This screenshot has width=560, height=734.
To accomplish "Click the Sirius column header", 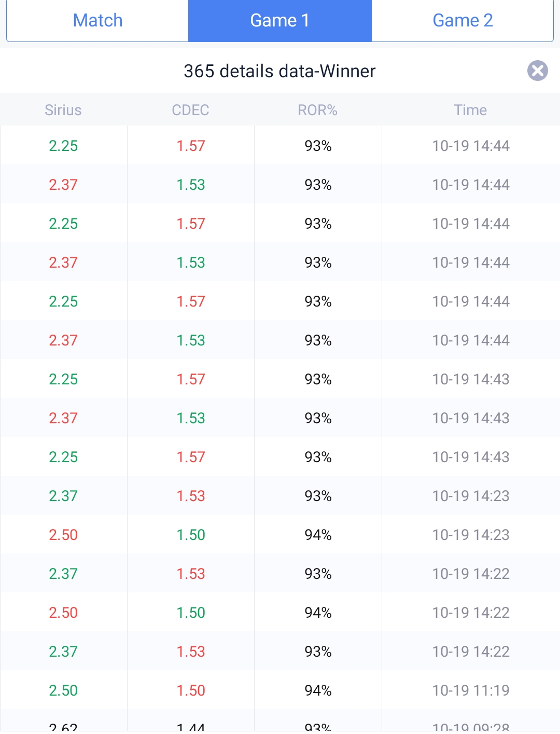I will coord(63,110).
